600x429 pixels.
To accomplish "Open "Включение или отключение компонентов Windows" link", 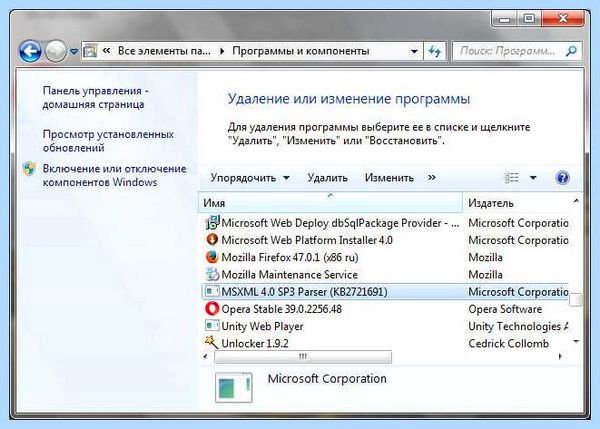I will point(114,175).
